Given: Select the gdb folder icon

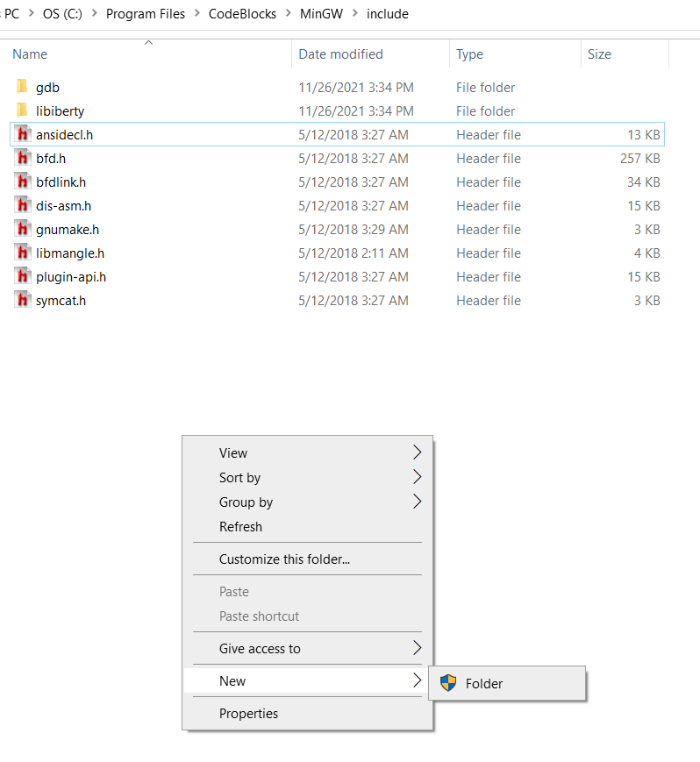Looking at the screenshot, I should coord(22,87).
